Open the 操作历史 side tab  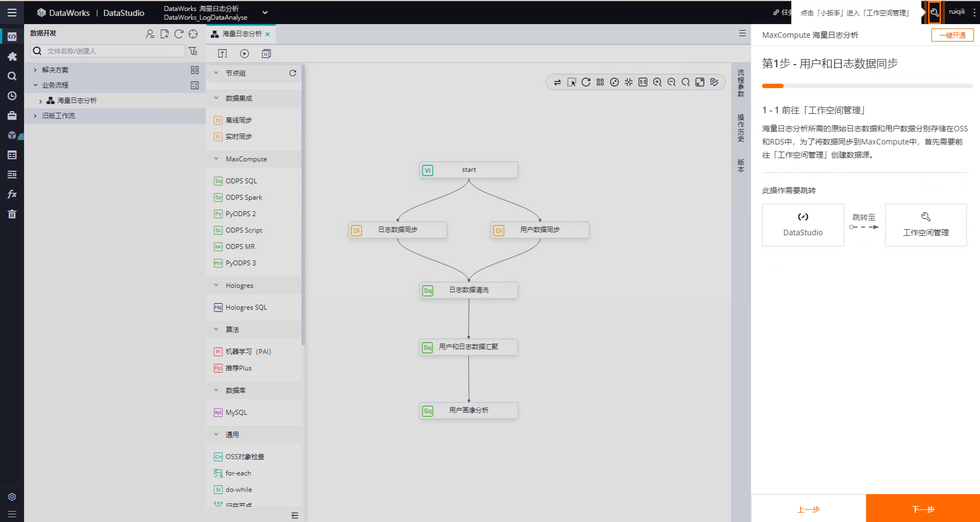pyautogui.click(x=741, y=128)
